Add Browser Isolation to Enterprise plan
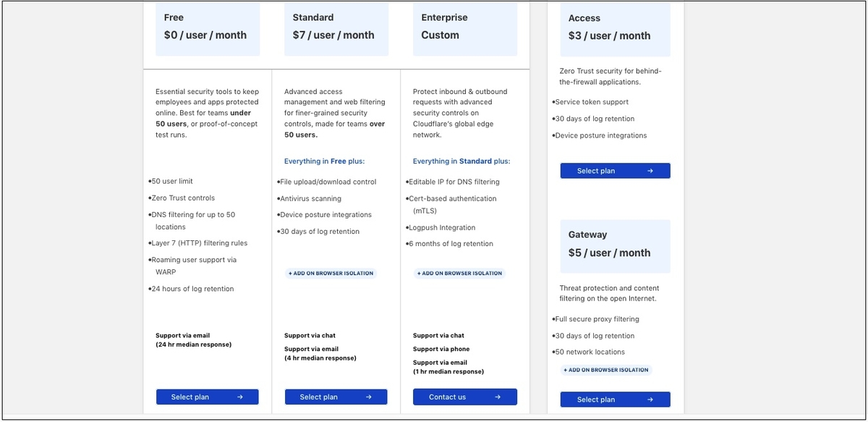Screen dimensions: 868x422 point(460,274)
